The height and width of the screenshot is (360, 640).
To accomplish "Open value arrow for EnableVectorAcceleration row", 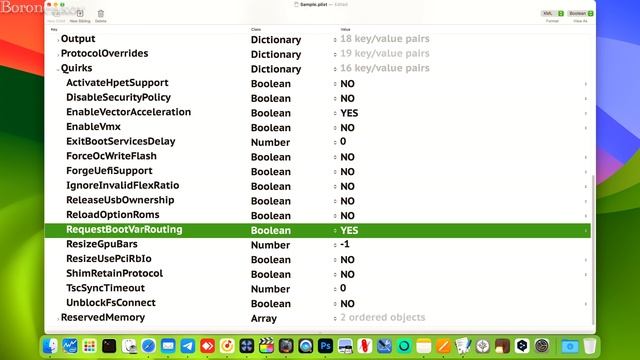I will 586,113.
